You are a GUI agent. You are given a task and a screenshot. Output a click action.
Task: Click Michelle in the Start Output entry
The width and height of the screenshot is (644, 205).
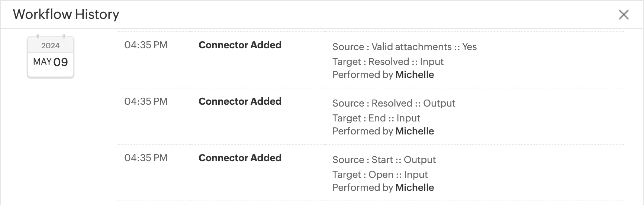coord(415,188)
